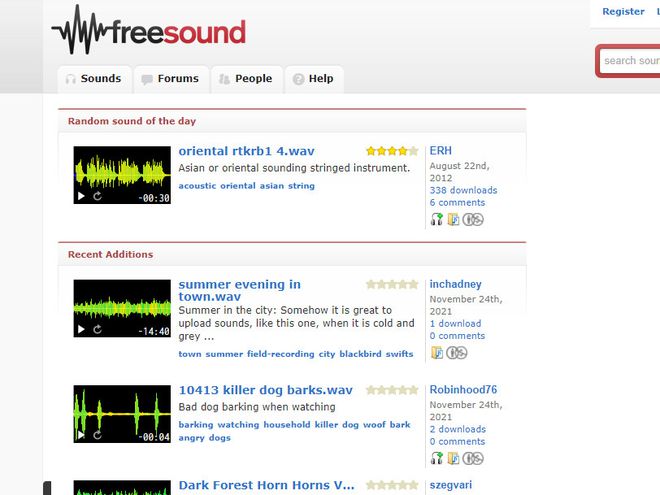Viewport: 660px width, 495px height.
Task: Open Creative Commons license icon for inchadney's sound
Action: (x=457, y=353)
